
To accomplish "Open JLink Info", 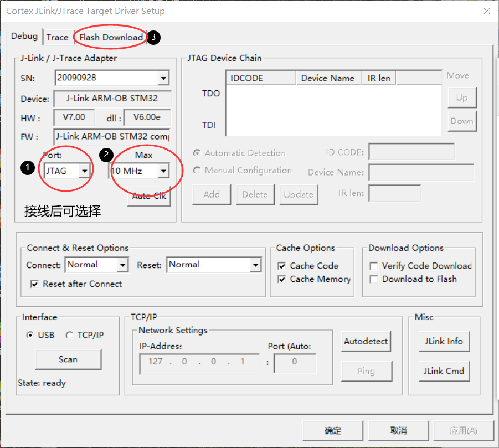I will coord(444,342).
